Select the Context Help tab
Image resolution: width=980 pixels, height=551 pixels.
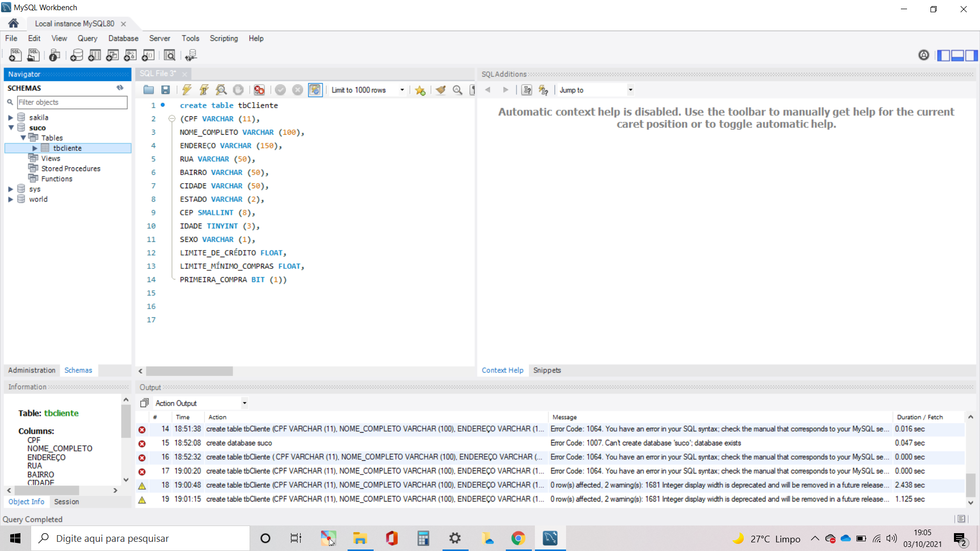click(x=502, y=370)
